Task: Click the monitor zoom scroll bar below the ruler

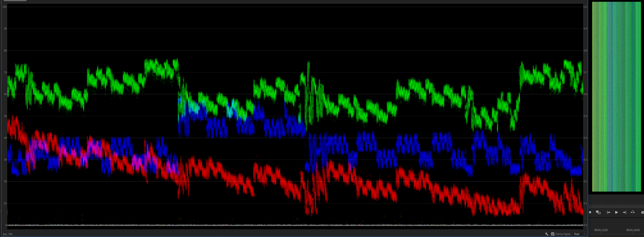Action: tap(616, 207)
